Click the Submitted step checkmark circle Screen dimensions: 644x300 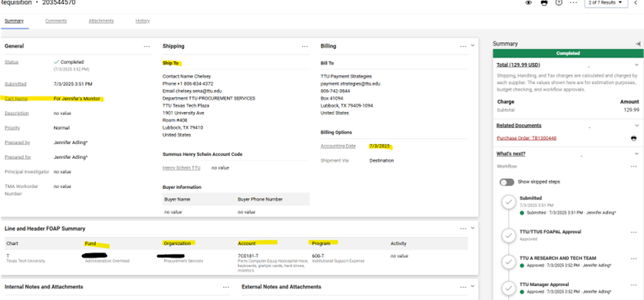point(509,203)
